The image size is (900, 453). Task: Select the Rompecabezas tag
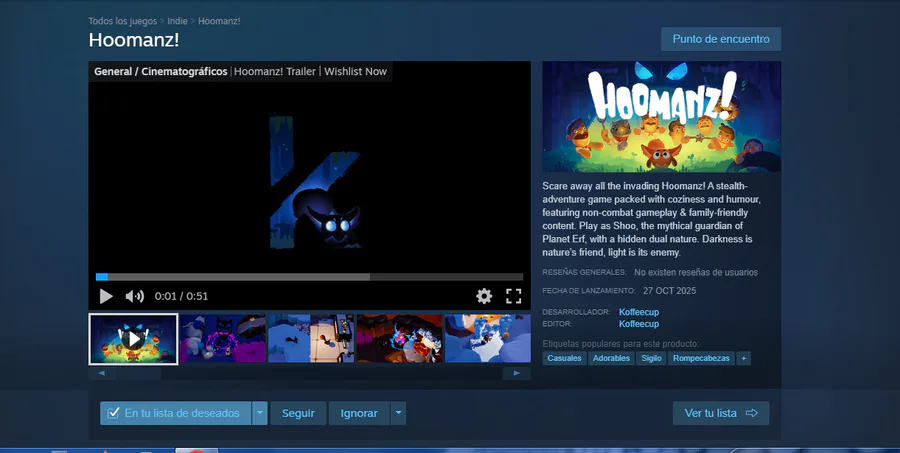click(701, 358)
